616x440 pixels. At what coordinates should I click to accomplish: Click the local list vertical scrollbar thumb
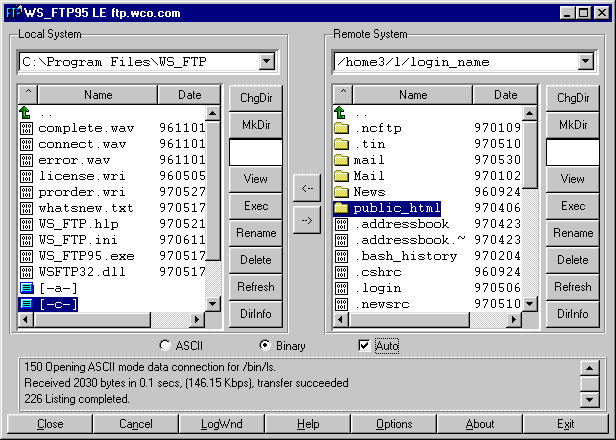[x=213, y=191]
